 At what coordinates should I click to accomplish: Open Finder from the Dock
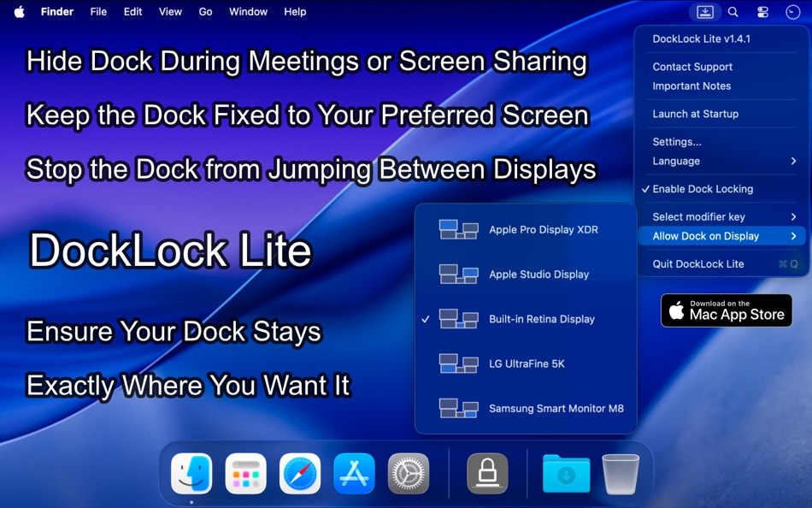(191, 473)
